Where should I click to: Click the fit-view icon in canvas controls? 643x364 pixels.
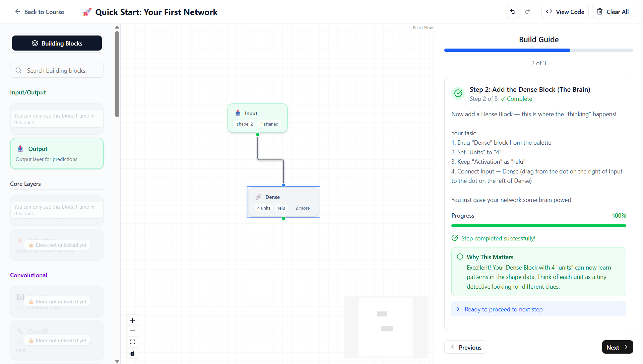coord(132,342)
